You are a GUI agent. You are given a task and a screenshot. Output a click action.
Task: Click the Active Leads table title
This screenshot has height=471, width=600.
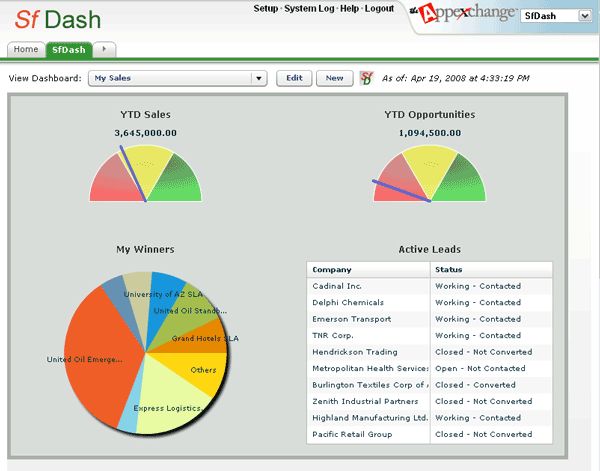coord(430,249)
